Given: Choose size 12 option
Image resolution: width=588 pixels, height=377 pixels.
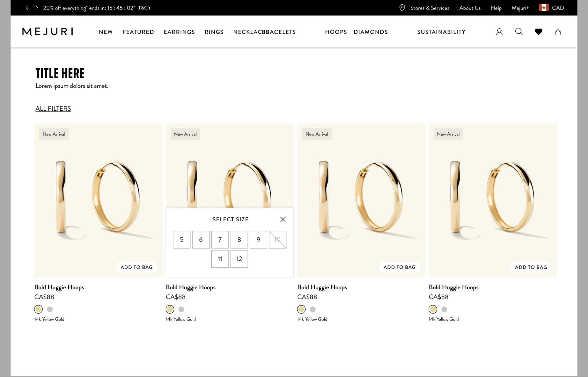Looking at the screenshot, I should click(x=239, y=259).
